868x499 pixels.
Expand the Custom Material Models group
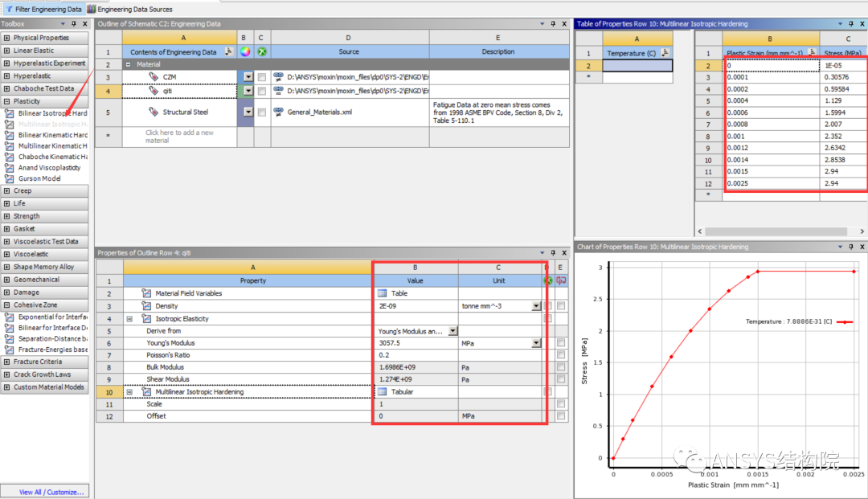pyautogui.click(x=6, y=387)
